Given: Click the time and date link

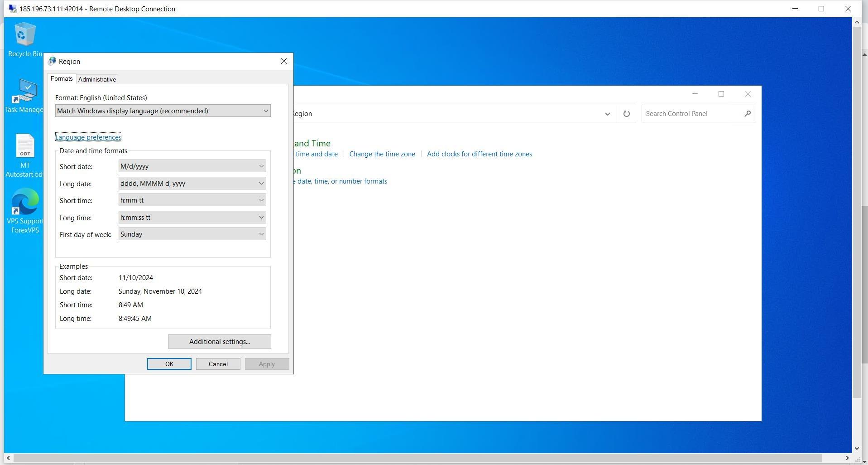Looking at the screenshot, I should [x=316, y=154].
